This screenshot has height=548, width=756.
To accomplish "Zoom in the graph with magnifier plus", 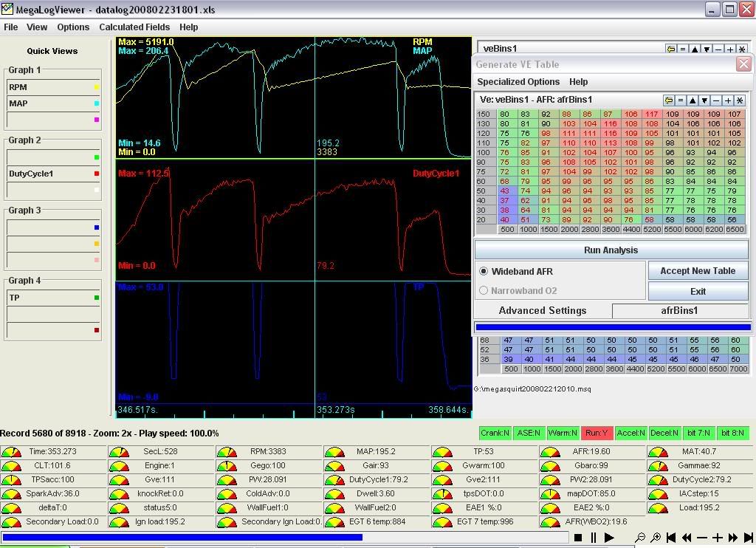I will 656,538.
